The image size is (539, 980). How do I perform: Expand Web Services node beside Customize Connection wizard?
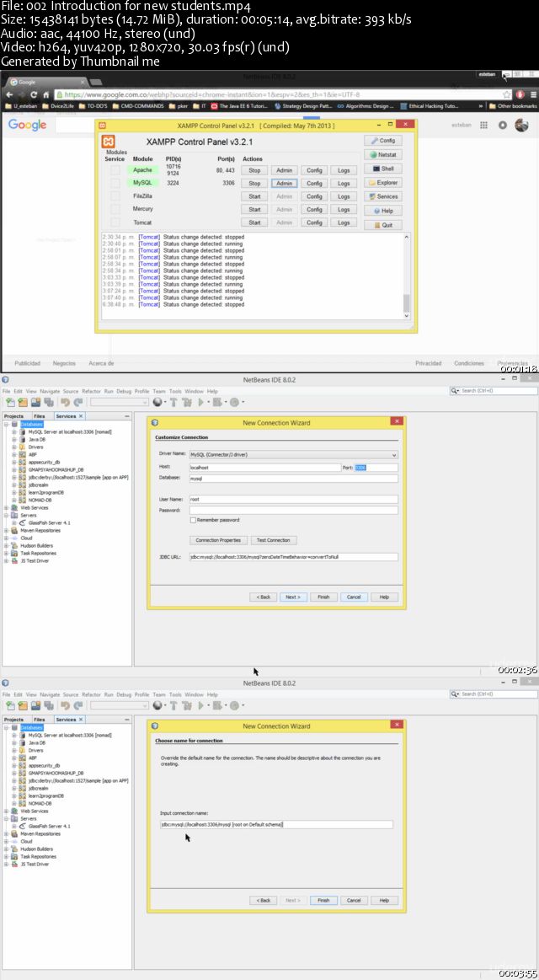6,507
